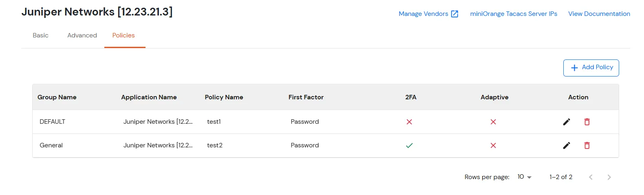Select the Policies tab
The image size is (644, 195).
click(124, 35)
